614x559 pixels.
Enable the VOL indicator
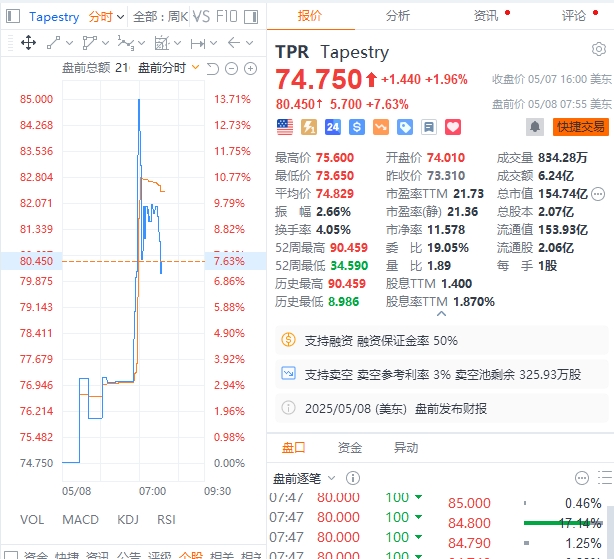point(32,519)
